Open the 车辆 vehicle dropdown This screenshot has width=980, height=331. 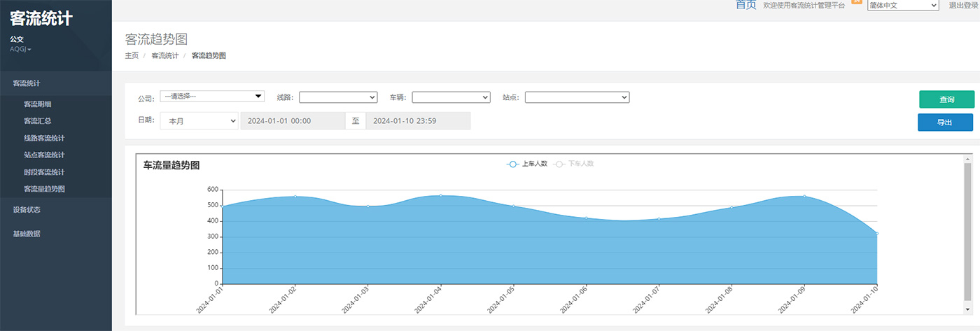(451, 97)
